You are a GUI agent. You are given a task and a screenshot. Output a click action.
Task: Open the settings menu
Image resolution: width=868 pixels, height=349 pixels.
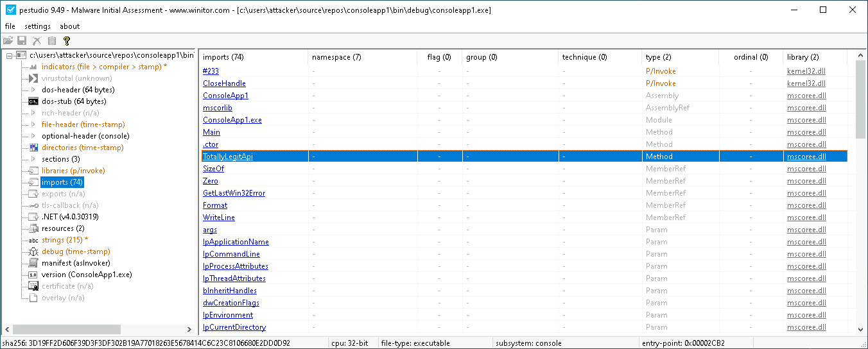[37, 26]
